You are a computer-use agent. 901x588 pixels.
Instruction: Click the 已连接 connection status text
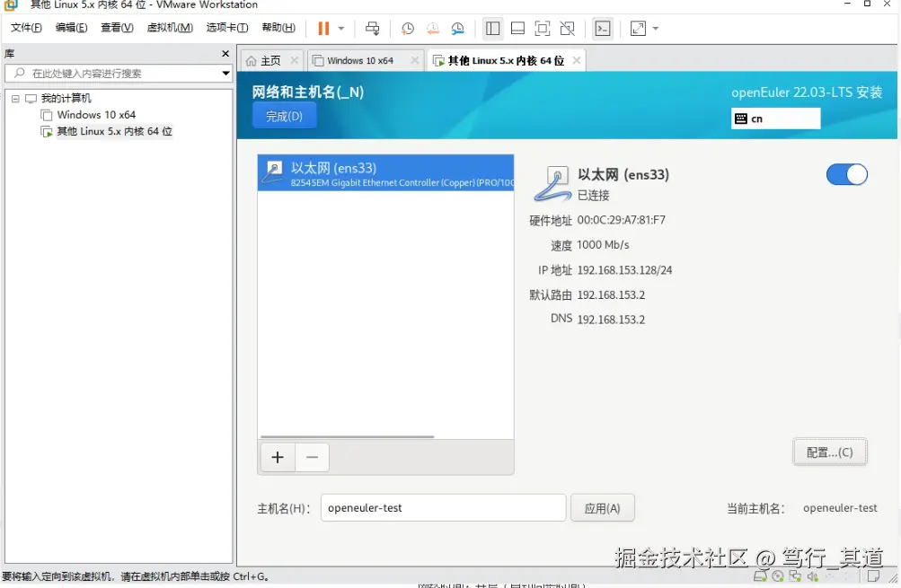point(593,195)
